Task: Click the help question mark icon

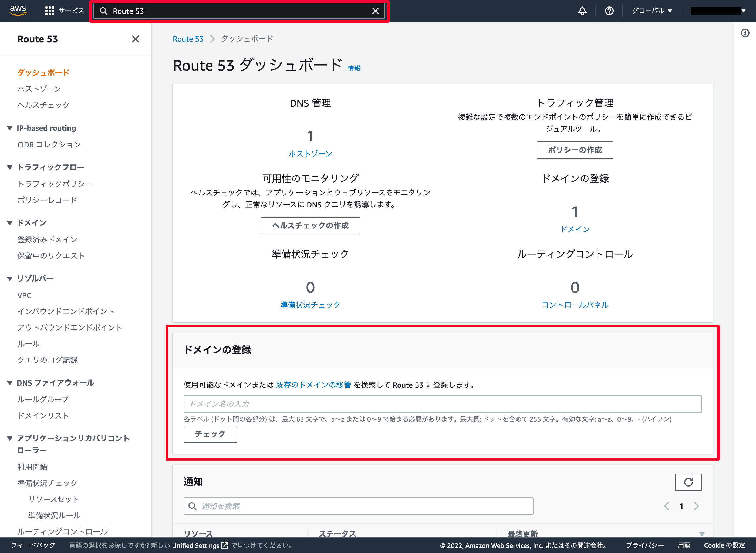Action: click(609, 10)
